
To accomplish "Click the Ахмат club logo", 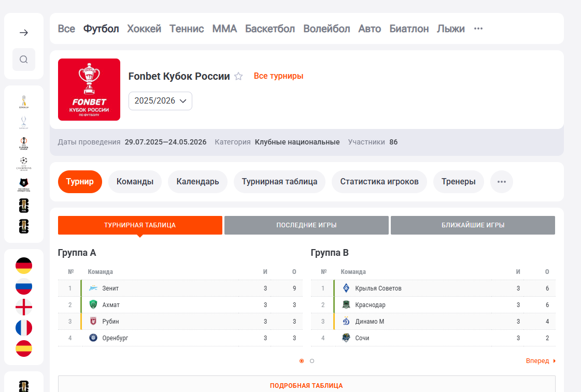I will 93,304.
